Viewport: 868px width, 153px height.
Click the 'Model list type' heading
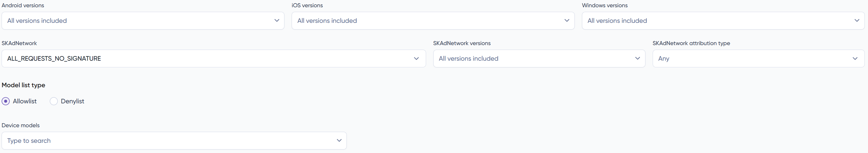coord(23,85)
